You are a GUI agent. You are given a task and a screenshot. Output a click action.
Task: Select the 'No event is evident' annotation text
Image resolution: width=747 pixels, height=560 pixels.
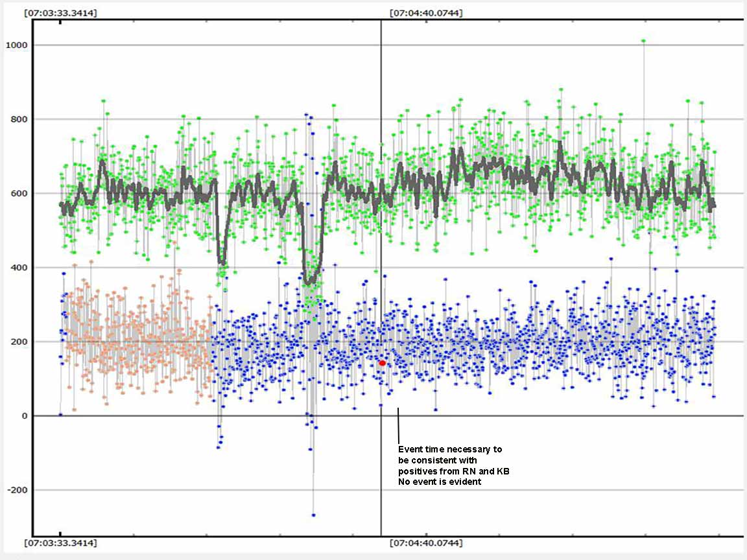click(440, 482)
